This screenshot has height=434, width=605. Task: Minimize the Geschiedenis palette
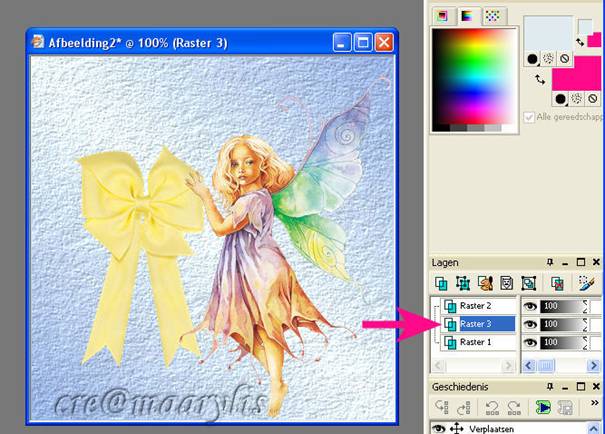click(x=565, y=387)
